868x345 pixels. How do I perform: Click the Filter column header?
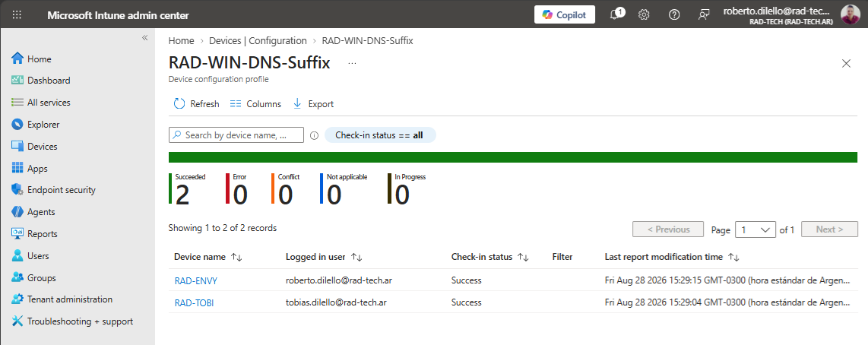tap(562, 257)
